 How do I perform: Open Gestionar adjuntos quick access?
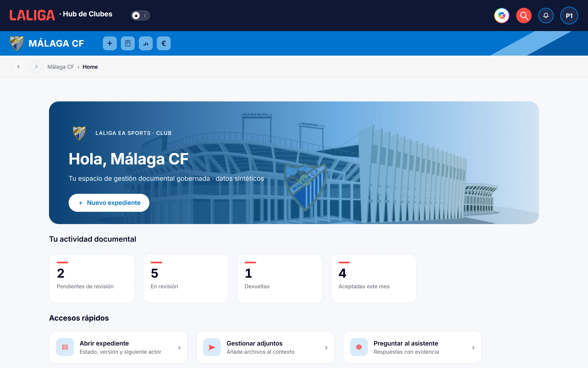(x=265, y=347)
